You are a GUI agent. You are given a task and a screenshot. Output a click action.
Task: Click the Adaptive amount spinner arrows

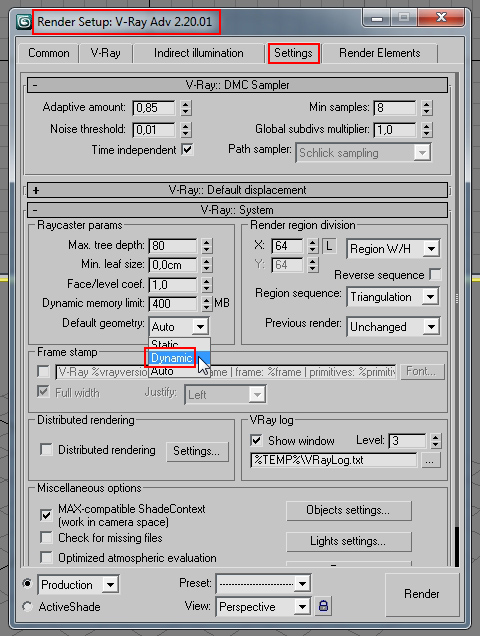pyautogui.click(x=185, y=108)
